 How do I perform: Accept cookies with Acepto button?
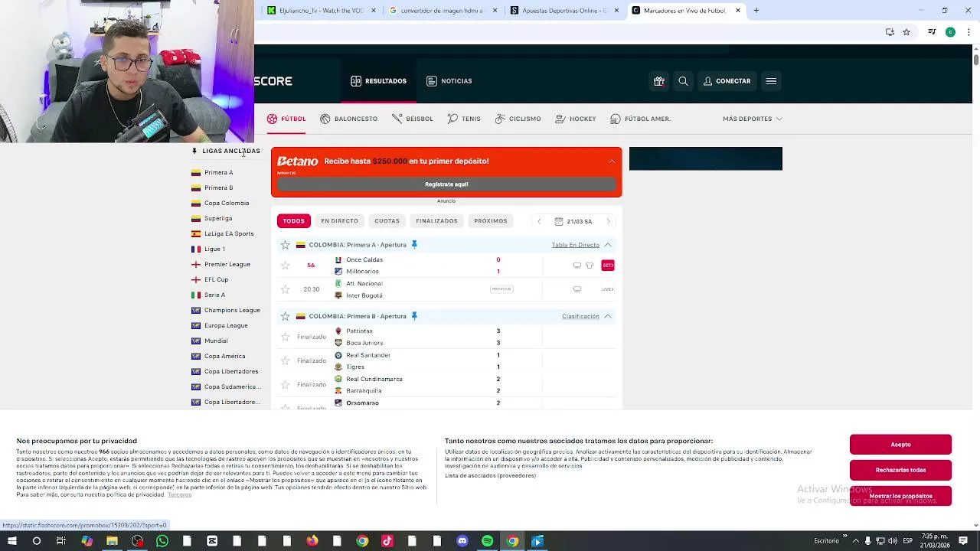click(x=900, y=445)
